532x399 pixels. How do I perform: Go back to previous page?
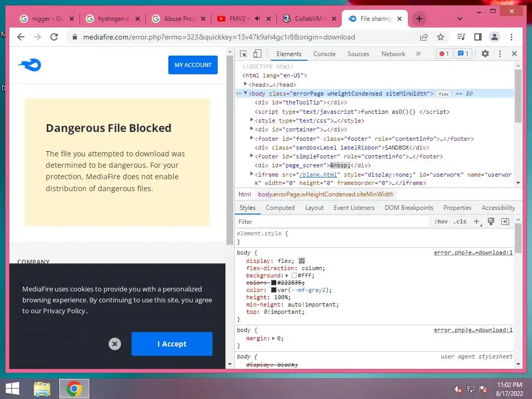21,37
